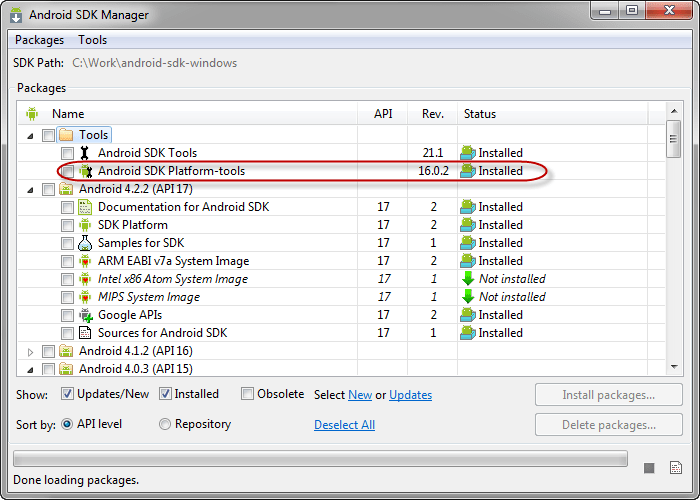This screenshot has height=500, width=700.
Task: Tick the Android 4.1.2 (API 16) group checkbox
Action: tap(48, 351)
